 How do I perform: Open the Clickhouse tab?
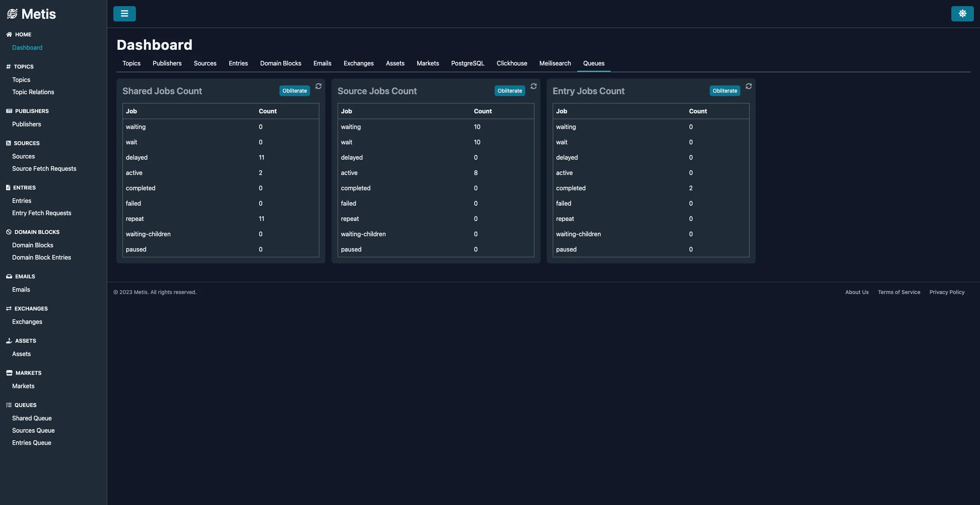(512, 63)
